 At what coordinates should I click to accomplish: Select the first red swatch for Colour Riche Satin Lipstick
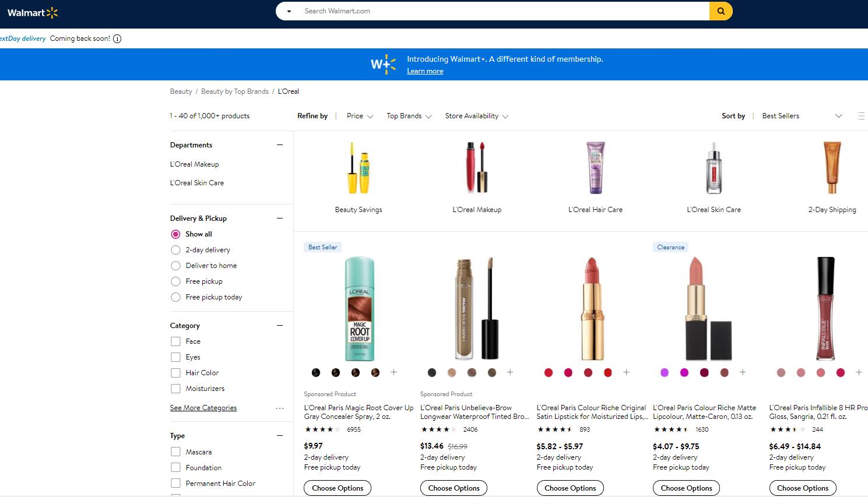tap(549, 372)
